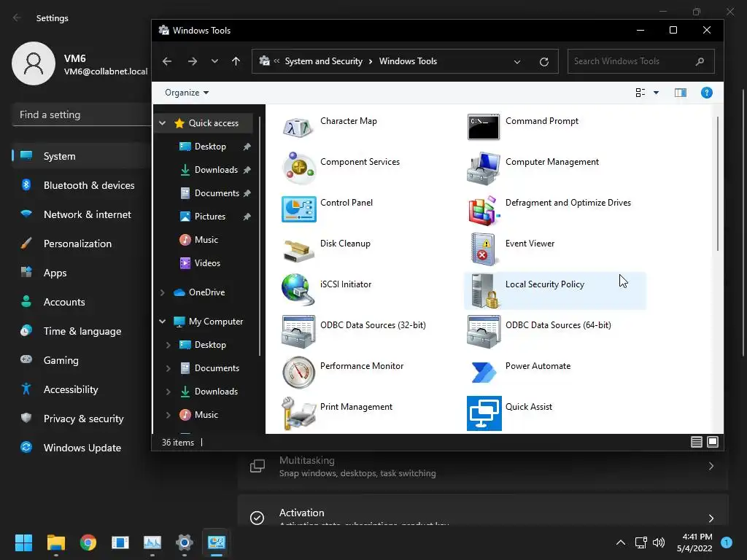Open the Organize menu
Screen dimensions: 747x560
186,93
